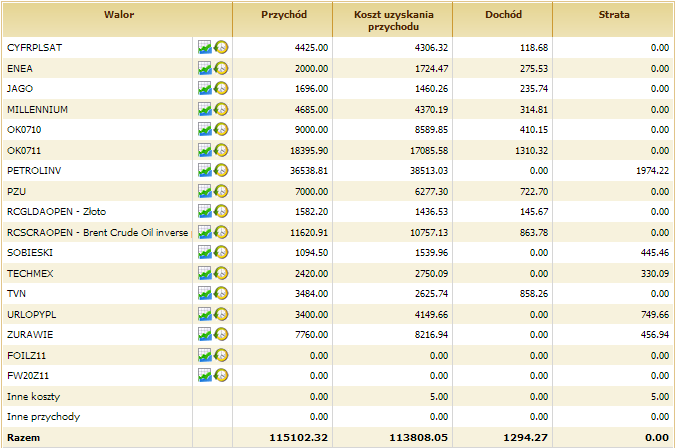The width and height of the screenshot is (676, 448).
Task: Show the history clock for JAGO
Action: (x=221, y=88)
